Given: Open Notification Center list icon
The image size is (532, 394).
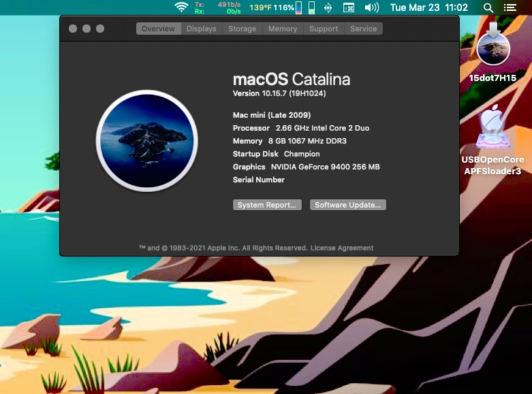Looking at the screenshot, I should pos(510,7).
